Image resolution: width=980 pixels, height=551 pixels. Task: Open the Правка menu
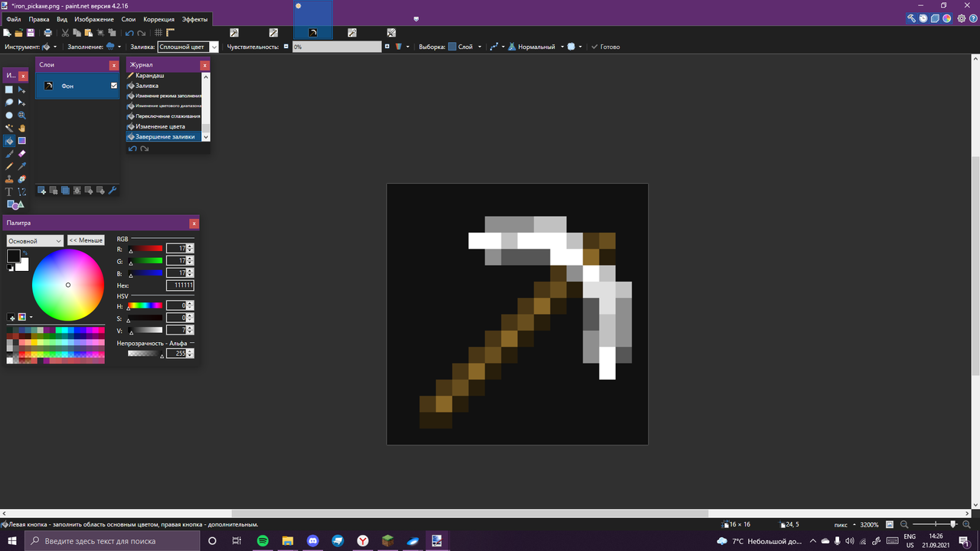(x=39, y=19)
